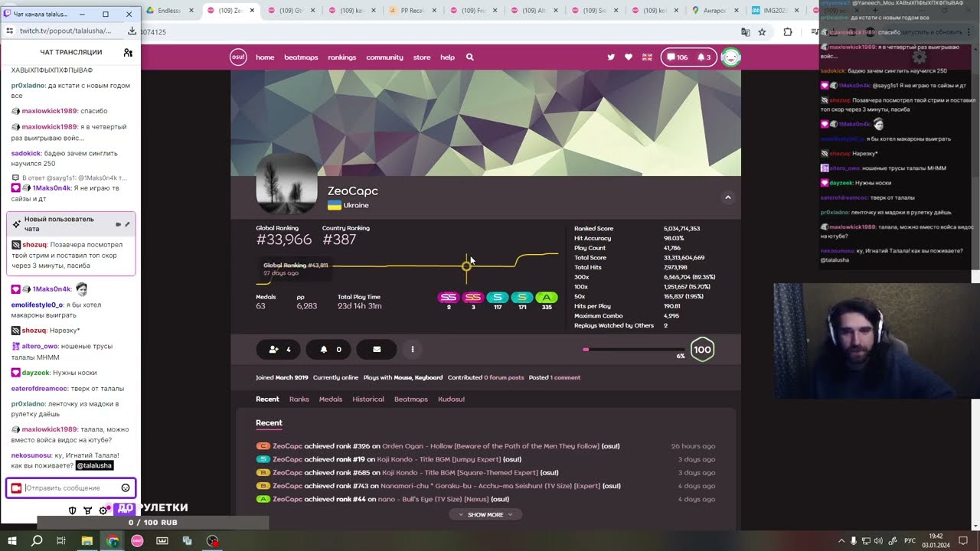Open Twitch chat settings gear
Image resolution: width=980 pixels, height=551 pixels.
tap(103, 510)
